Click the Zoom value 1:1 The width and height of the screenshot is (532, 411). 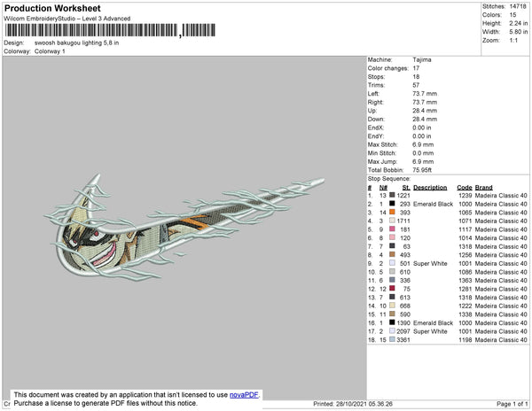point(513,41)
